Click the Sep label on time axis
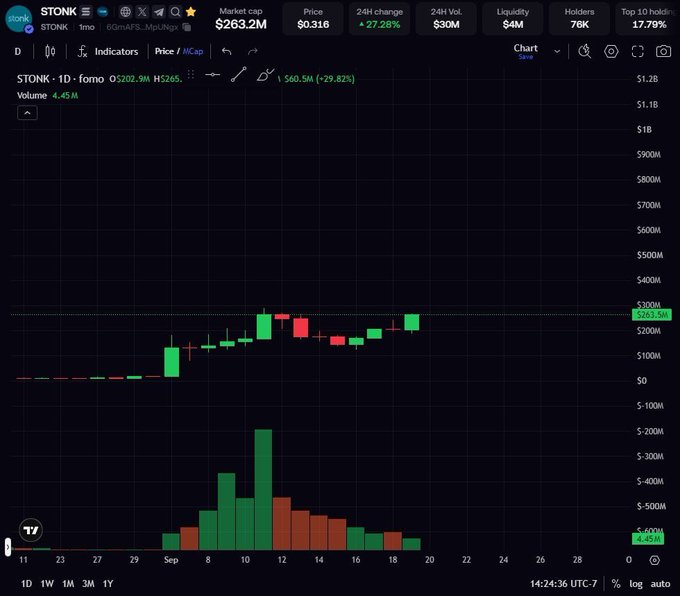The image size is (680, 596). tap(171, 560)
